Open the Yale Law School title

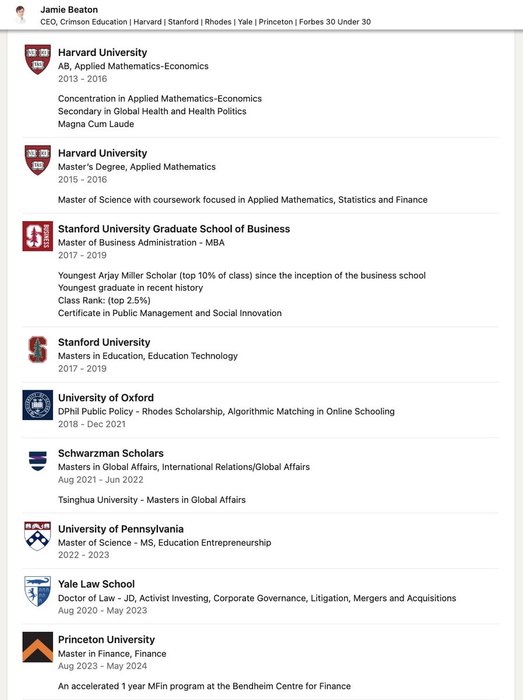point(96,584)
